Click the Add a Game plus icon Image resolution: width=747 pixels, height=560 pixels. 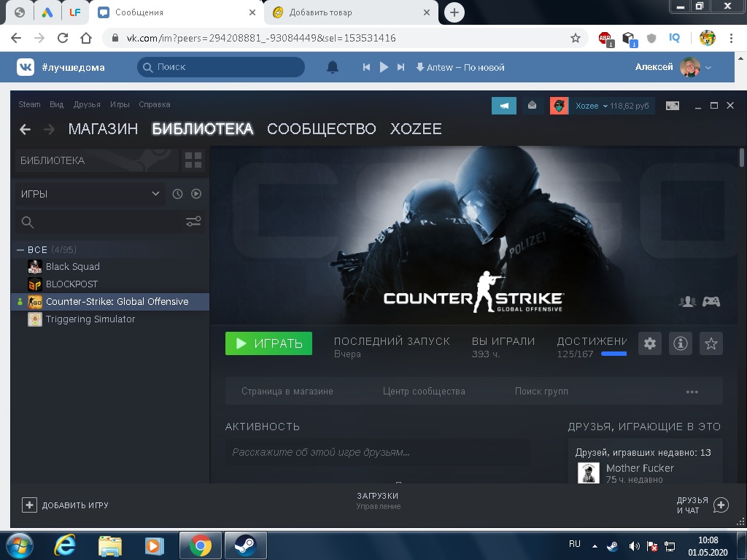(29, 505)
